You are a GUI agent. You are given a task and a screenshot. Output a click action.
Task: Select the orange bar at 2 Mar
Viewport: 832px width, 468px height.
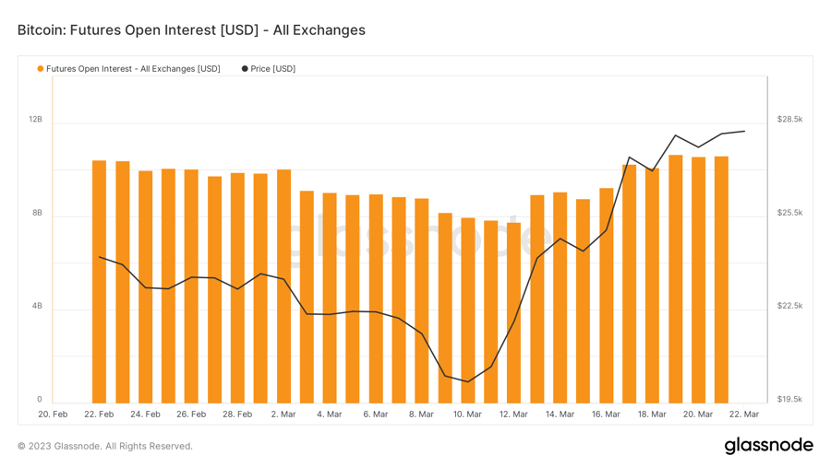284,285
